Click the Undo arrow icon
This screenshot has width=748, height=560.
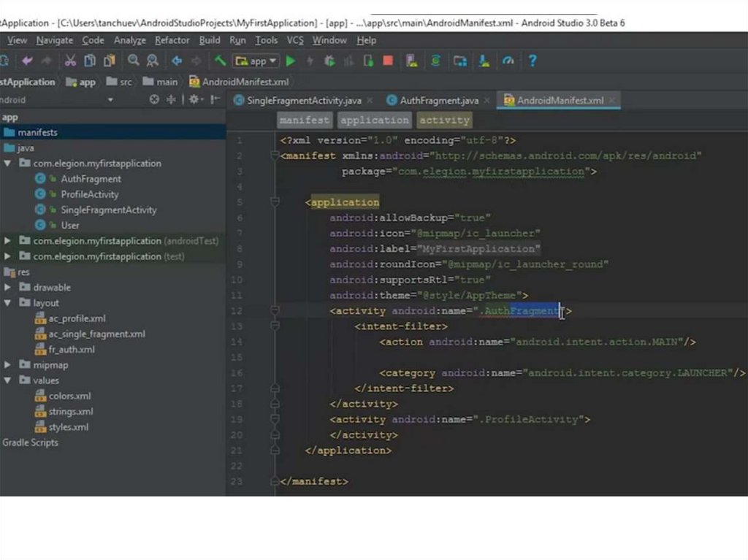[x=27, y=61]
